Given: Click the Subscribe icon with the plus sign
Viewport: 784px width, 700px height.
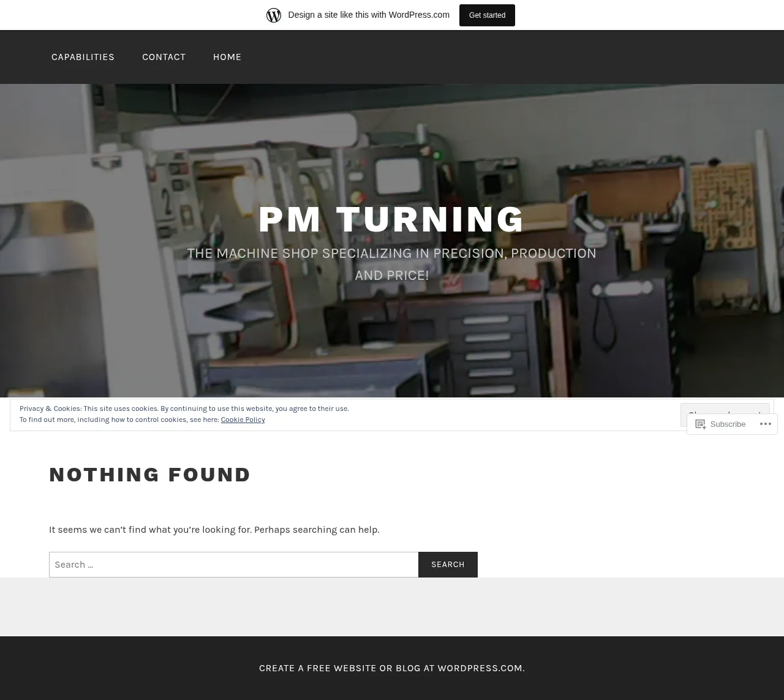Looking at the screenshot, I should pos(701,424).
